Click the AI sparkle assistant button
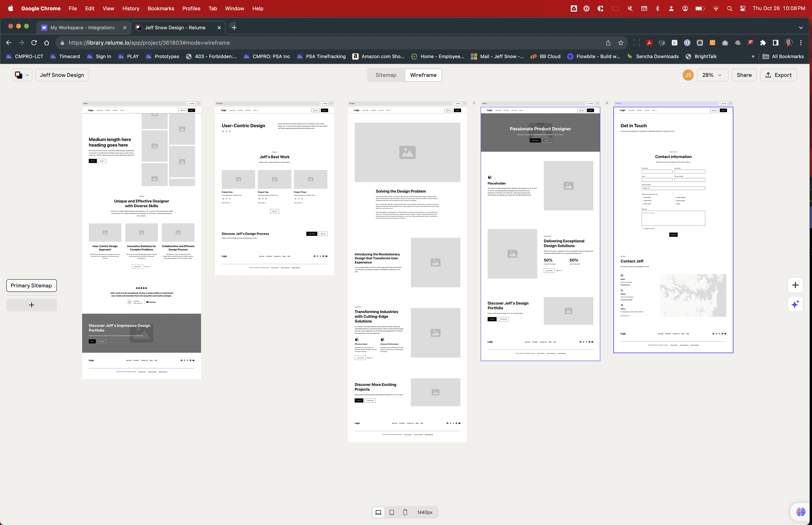 795,304
